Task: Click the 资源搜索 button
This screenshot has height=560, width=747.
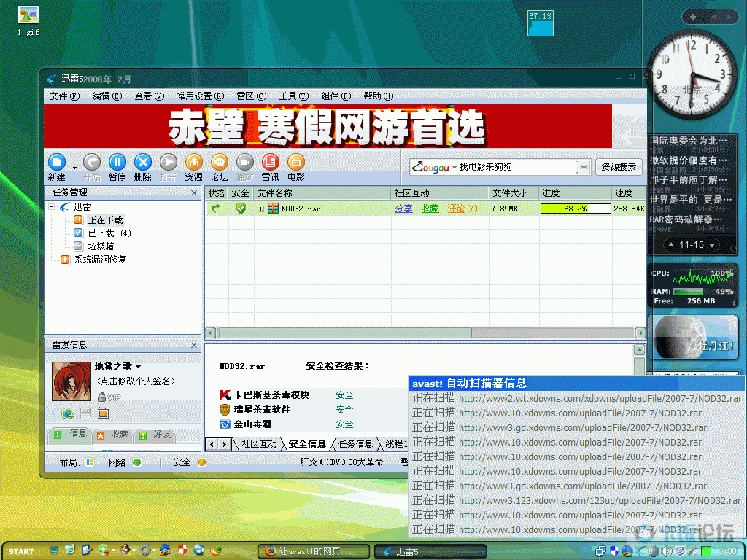Action: [619, 167]
